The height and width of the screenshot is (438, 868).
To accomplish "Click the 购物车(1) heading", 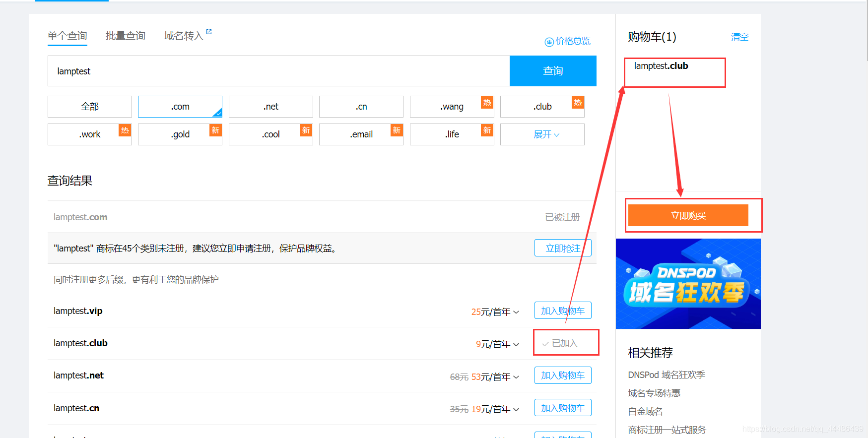I will 652,37.
